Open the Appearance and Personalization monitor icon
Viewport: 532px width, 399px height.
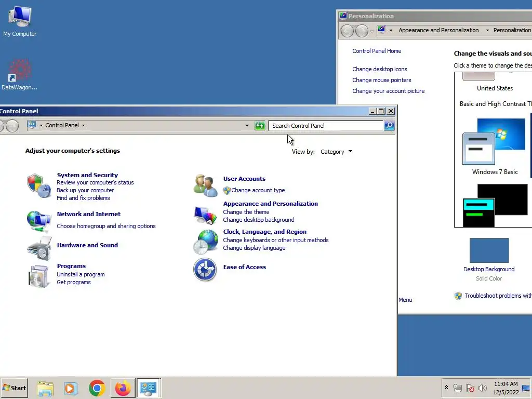[206, 215]
